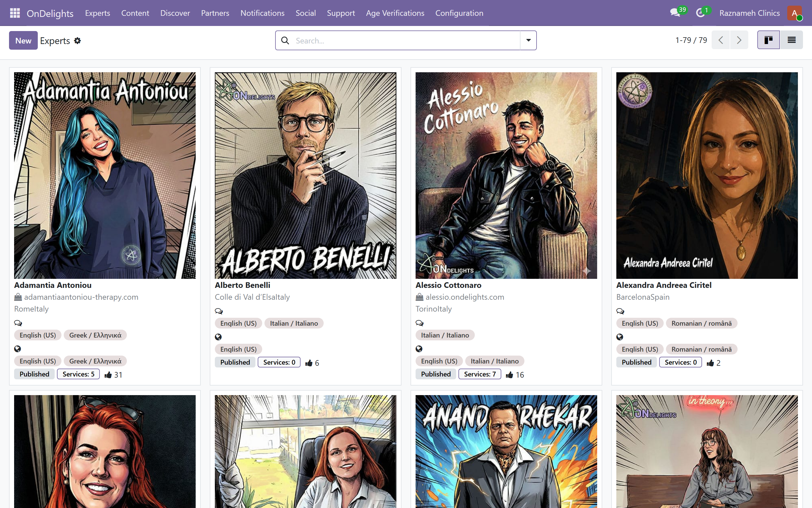This screenshot has height=508, width=812.
Task: Open the Discover menu
Action: click(x=175, y=13)
